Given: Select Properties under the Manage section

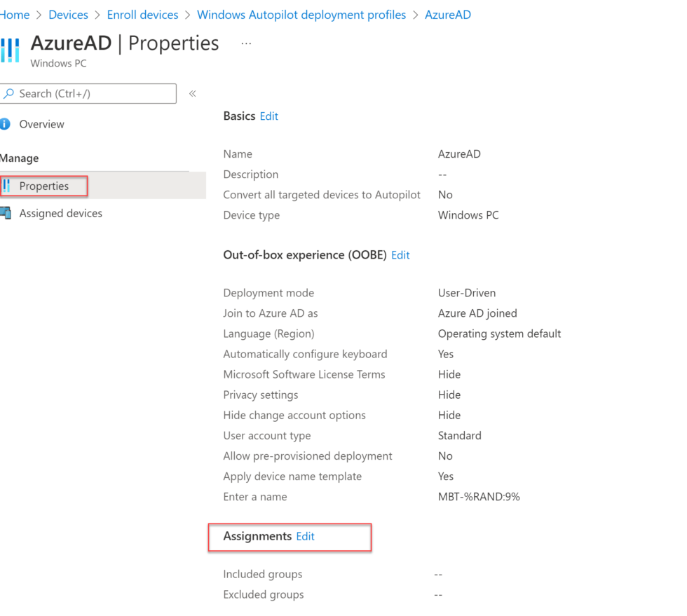Looking at the screenshot, I should point(43,186).
